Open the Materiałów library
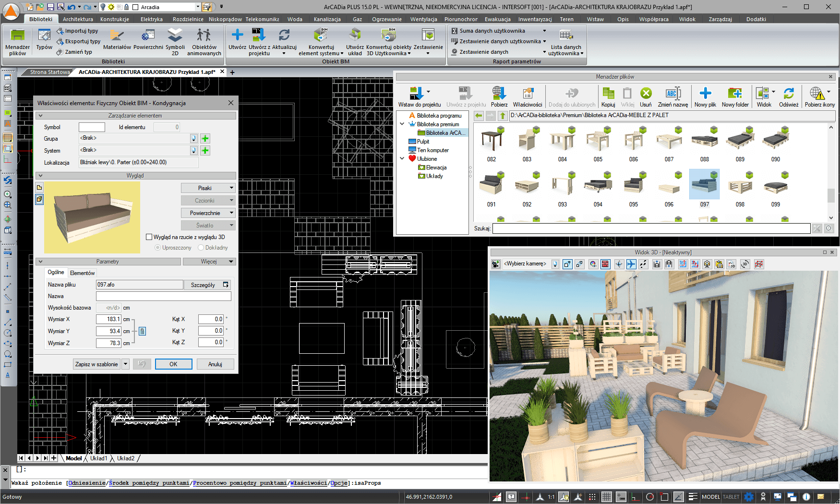840x504 pixels. click(x=117, y=39)
